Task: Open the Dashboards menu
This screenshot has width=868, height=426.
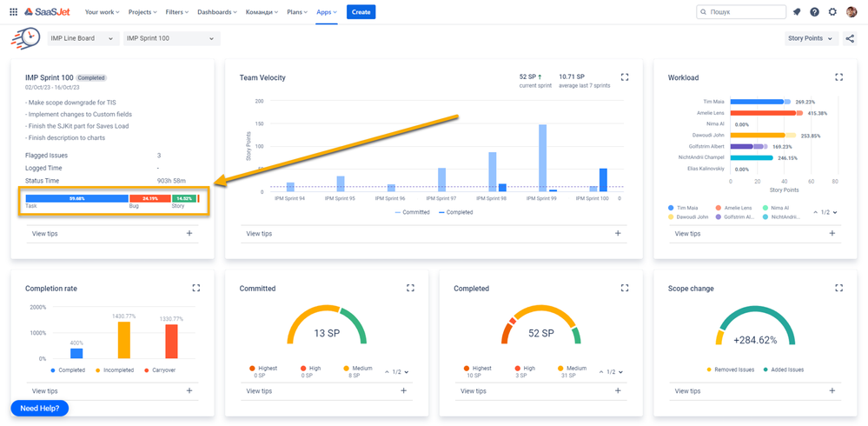Action: (217, 11)
